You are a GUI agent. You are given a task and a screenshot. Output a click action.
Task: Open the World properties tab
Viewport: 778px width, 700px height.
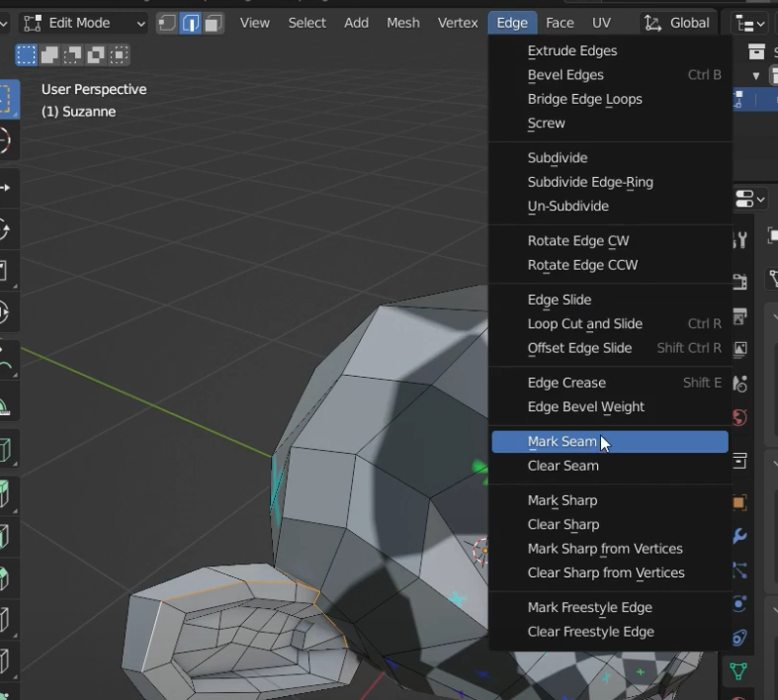coord(739,416)
